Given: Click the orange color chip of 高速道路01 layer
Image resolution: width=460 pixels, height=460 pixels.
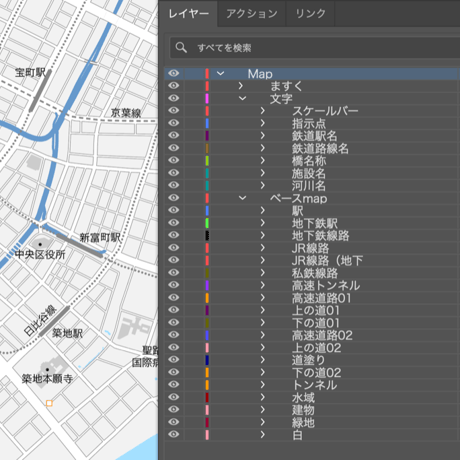Looking at the screenshot, I should pyautogui.click(x=207, y=297).
